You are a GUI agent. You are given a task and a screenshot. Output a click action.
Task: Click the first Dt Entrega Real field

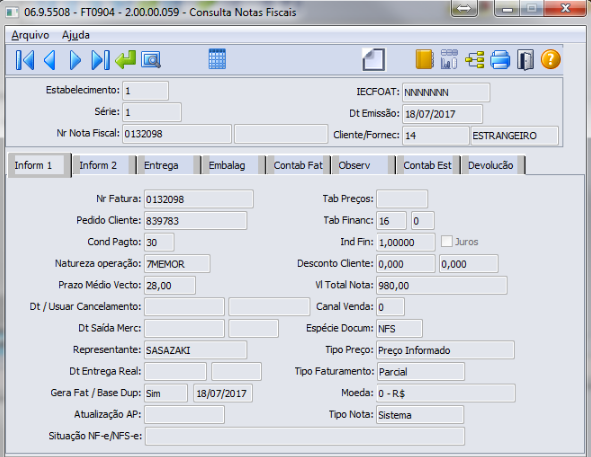(x=175, y=371)
